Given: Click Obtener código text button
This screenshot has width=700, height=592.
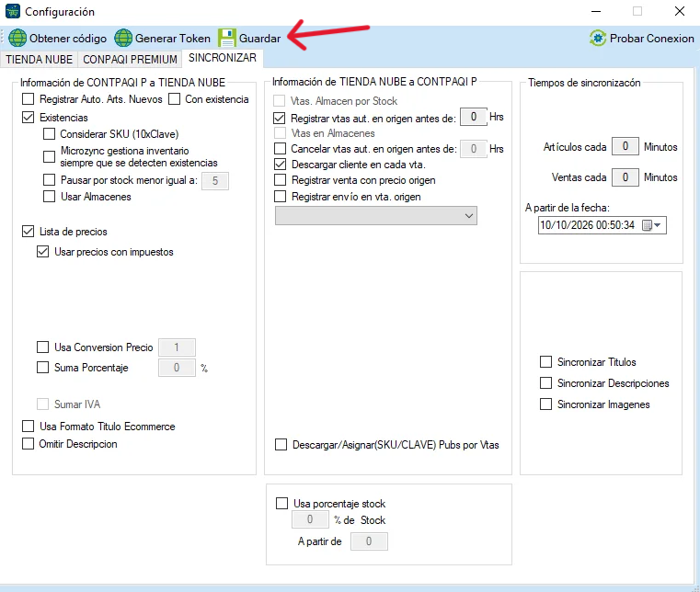Looking at the screenshot, I should point(68,39).
